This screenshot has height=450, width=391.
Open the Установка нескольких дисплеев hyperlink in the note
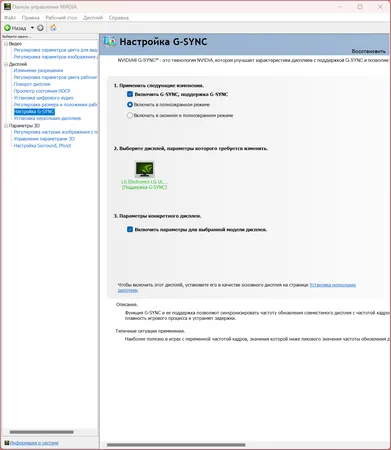click(332, 285)
